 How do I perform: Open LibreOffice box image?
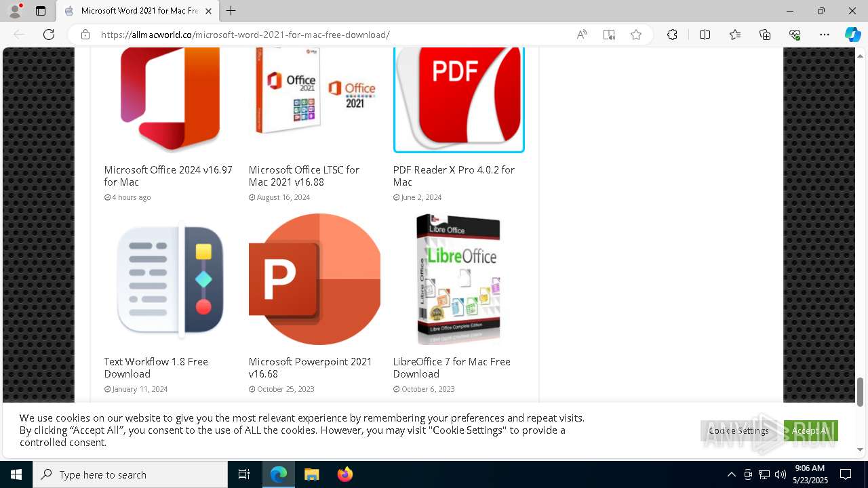click(x=459, y=279)
